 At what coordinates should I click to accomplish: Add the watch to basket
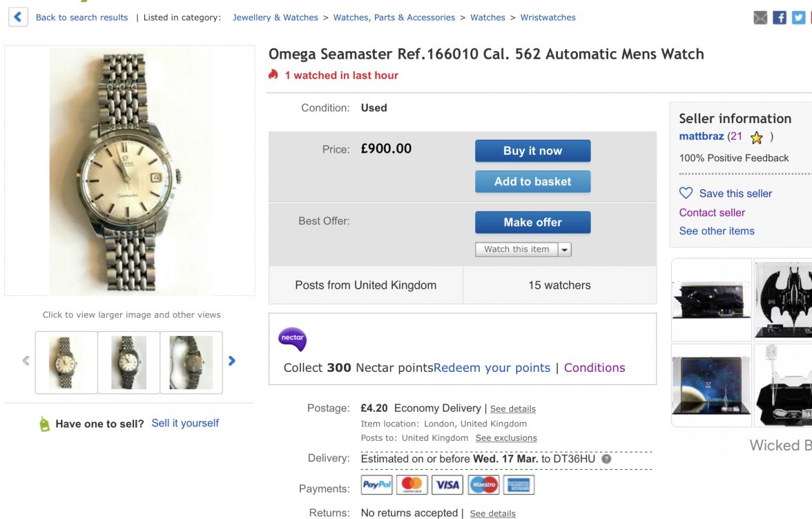point(532,182)
